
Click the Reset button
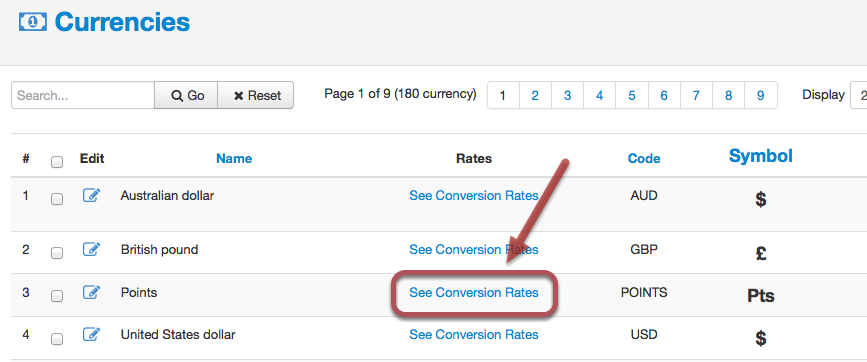(x=255, y=96)
